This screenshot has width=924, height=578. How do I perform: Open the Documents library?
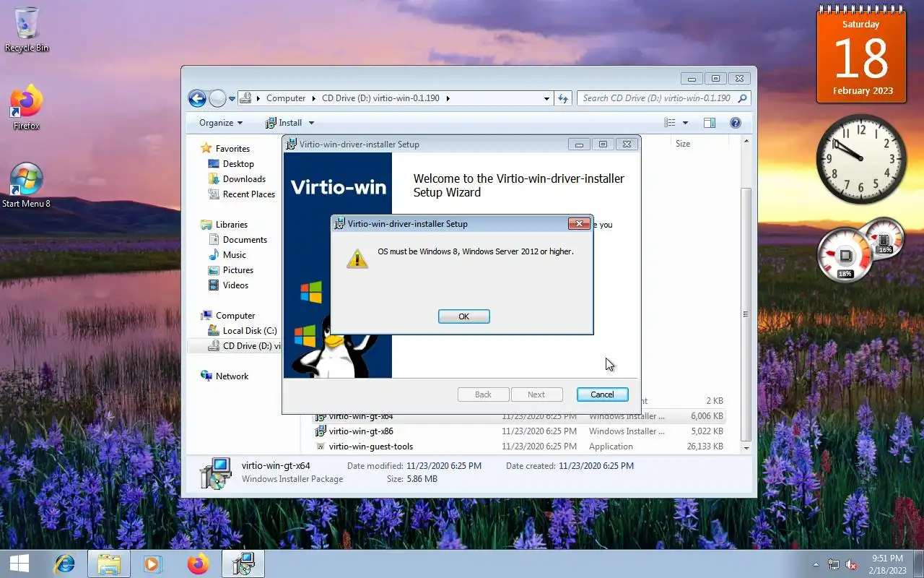(x=245, y=240)
